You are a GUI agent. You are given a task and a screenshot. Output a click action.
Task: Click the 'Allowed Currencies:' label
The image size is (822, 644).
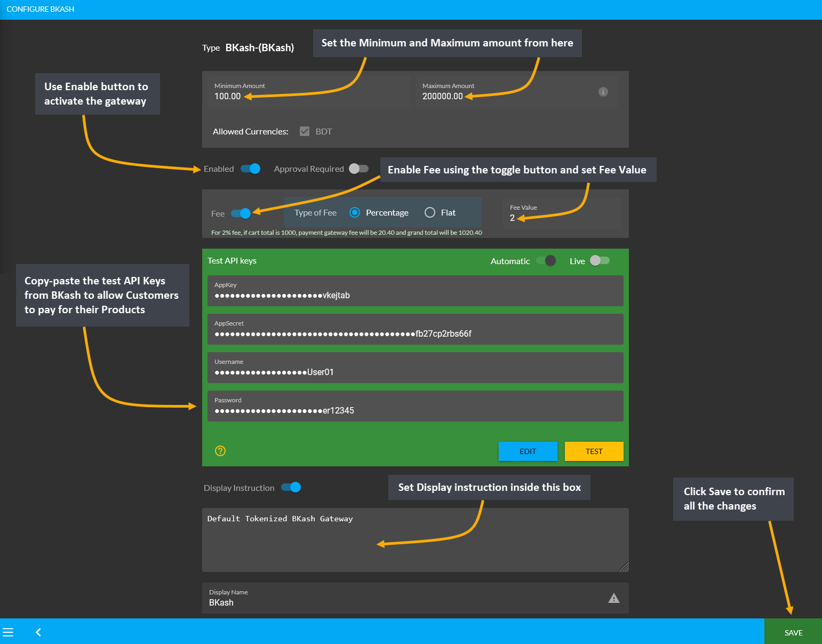point(251,132)
